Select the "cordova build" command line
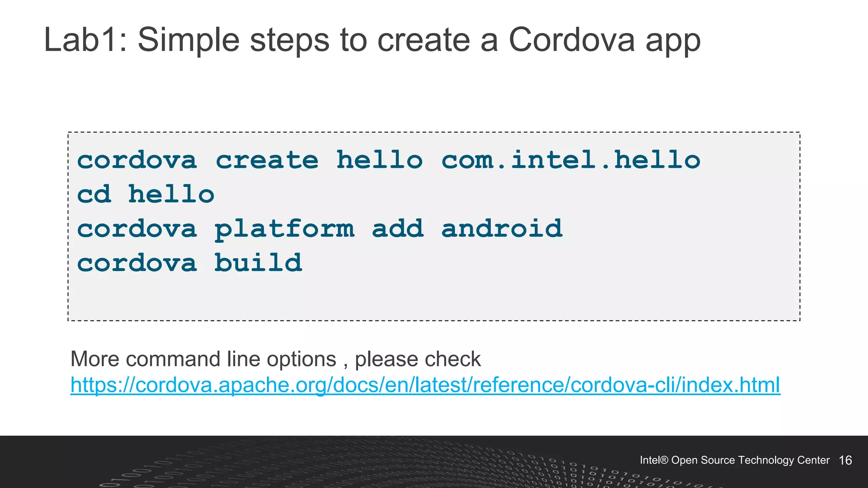 point(189,263)
